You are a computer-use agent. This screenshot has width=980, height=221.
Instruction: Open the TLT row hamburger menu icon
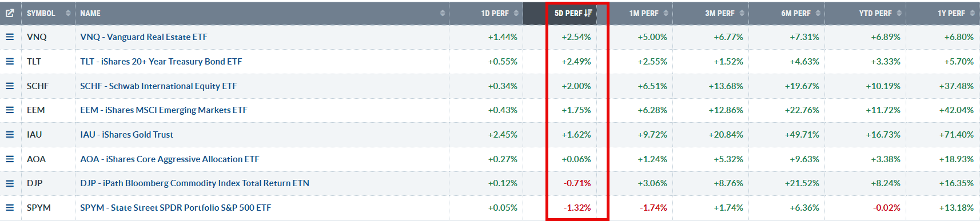click(10, 61)
